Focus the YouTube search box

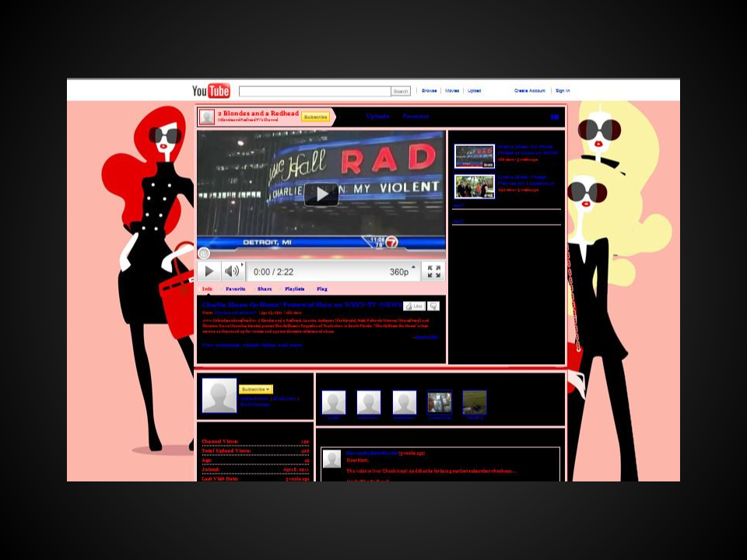coord(315,91)
